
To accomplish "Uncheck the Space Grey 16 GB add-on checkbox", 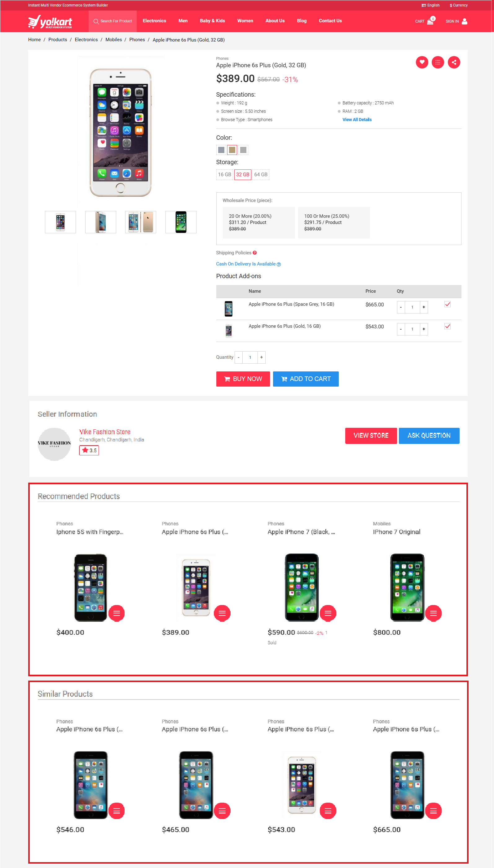I will 447,304.
